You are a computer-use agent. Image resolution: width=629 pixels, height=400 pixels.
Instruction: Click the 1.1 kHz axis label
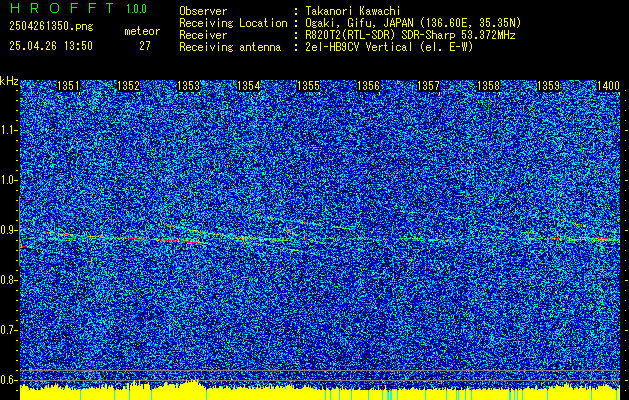point(8,130)
